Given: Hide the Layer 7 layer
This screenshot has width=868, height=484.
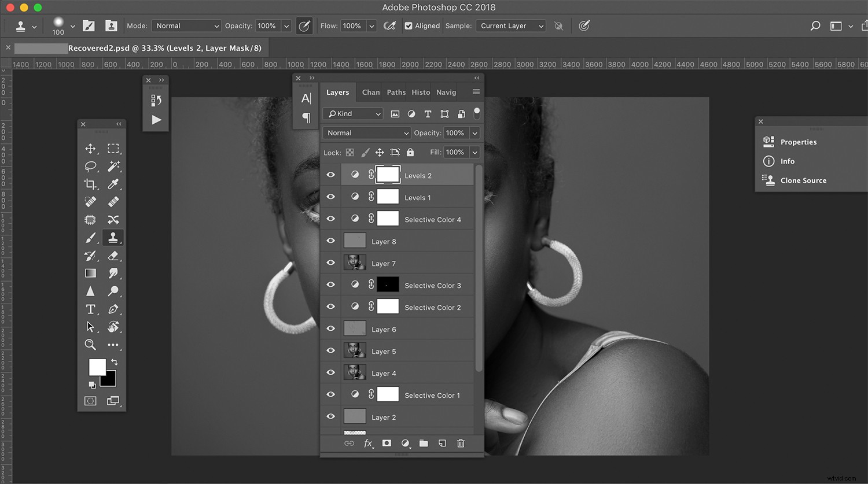Looking at the screenshot, I should click(330, 263).
